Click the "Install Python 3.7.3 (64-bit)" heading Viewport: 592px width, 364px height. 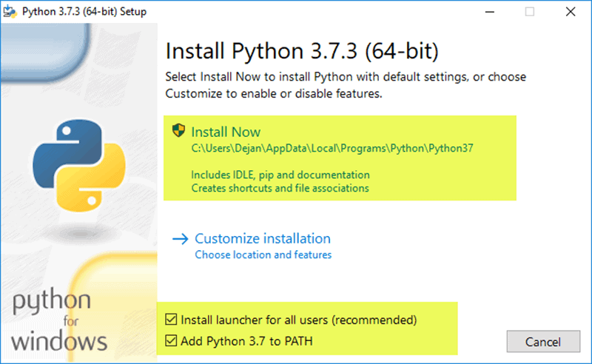coord(302,52)
